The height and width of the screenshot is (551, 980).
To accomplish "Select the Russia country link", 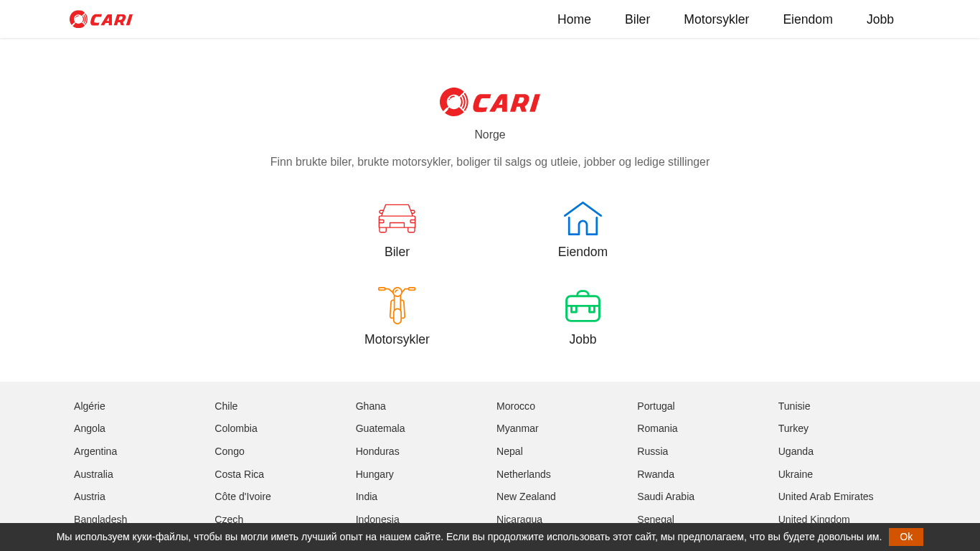I will pyautogui.click(x=653, y=451).
